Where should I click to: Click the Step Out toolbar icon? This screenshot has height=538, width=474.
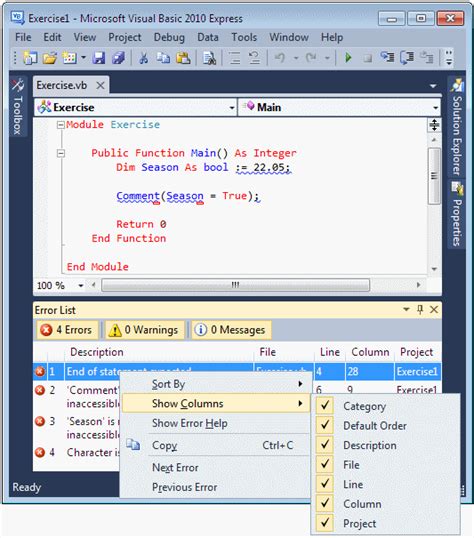click(x=427, y=57)
